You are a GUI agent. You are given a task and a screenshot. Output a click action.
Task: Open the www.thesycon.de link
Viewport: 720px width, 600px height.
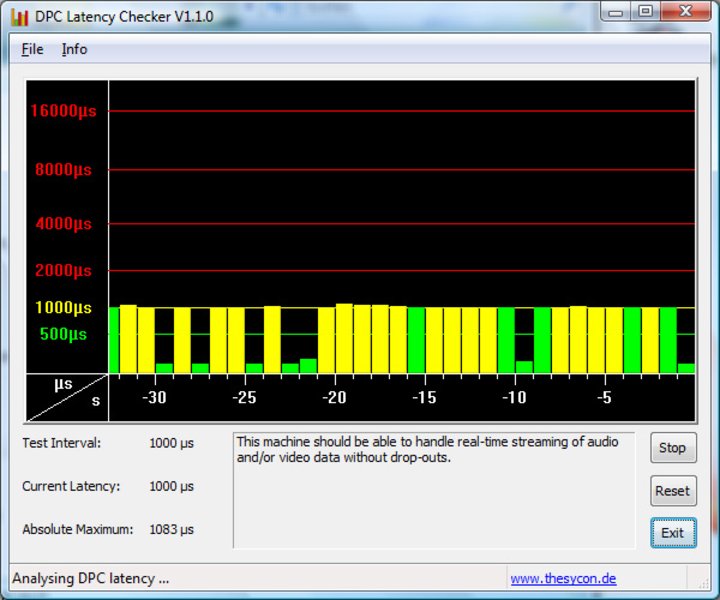pos(563,578)
